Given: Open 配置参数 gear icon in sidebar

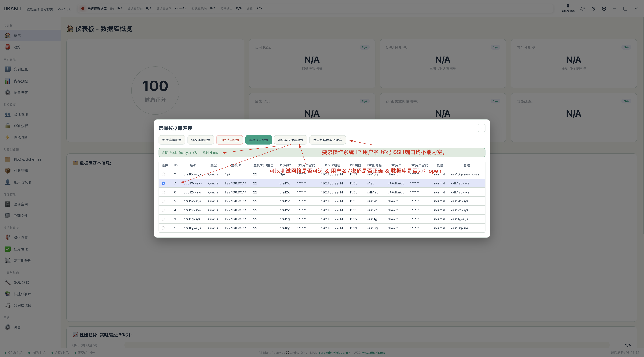Looking at the screenshot, I should [8, 92].
